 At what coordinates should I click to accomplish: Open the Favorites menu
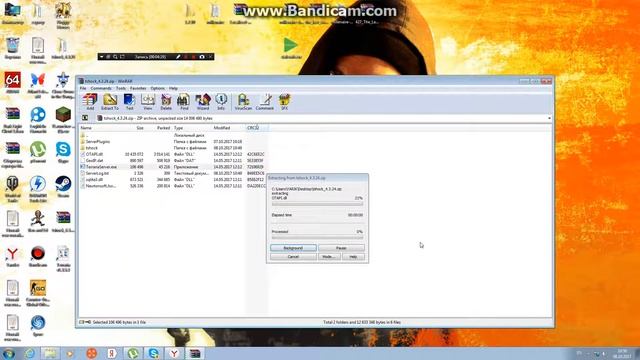138,88
